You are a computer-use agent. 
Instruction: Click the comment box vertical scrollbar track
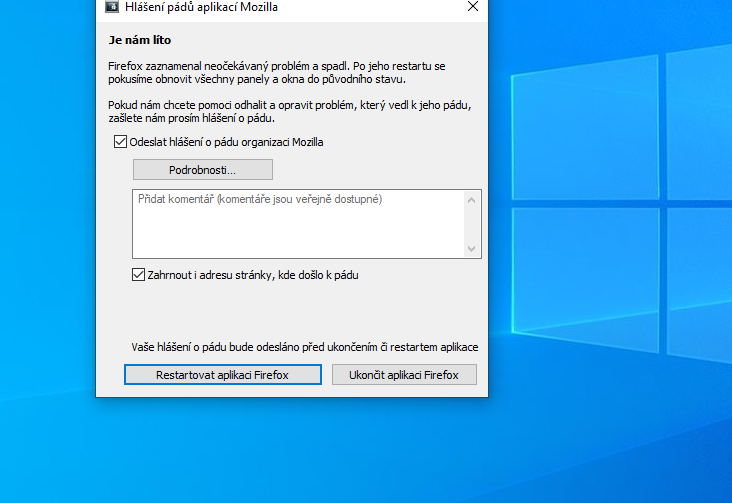[472, 224]
